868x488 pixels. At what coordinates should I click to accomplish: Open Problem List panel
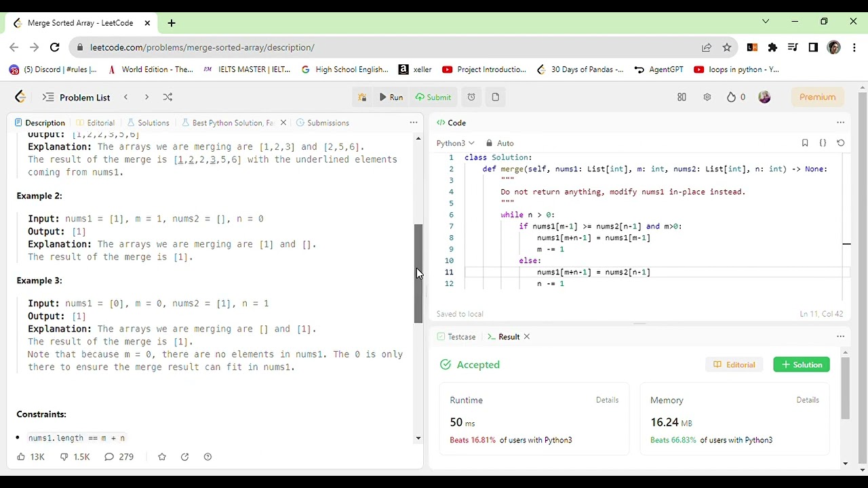point(76,97)
